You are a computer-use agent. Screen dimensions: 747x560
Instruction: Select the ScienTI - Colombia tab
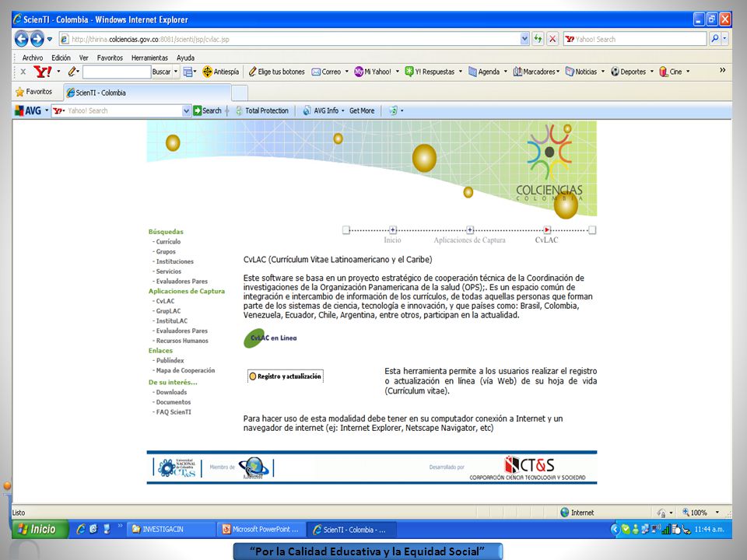pyautogui.click(x=147, y=93)
